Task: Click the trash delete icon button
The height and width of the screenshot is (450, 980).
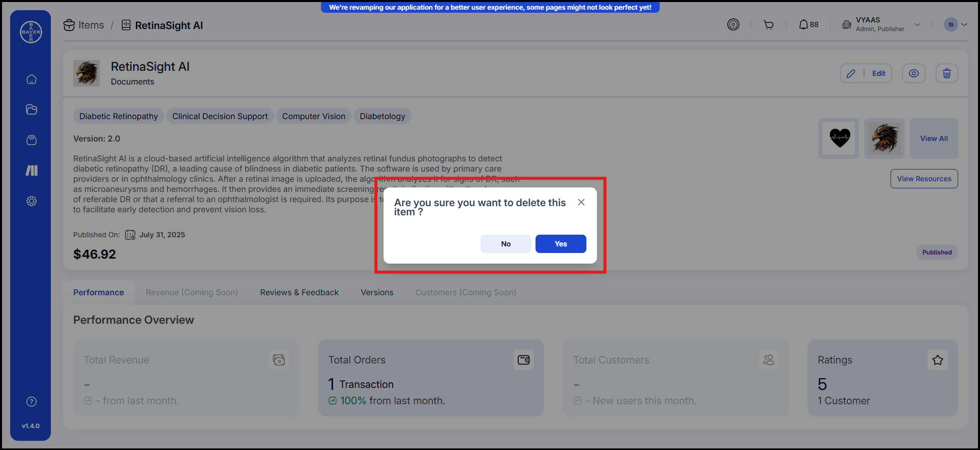Action: tap(947, 73)
